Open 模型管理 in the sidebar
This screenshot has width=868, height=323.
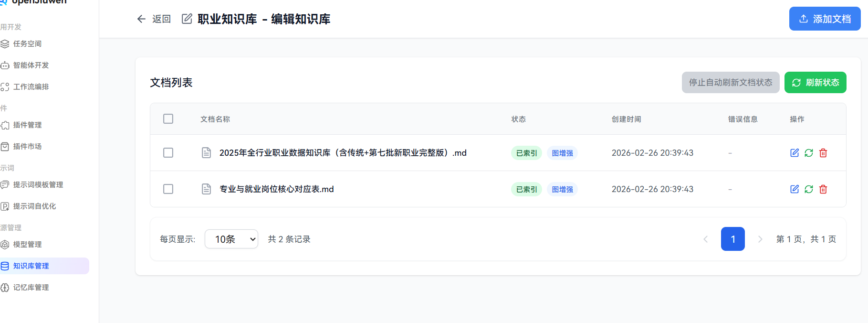pos(27,245)
